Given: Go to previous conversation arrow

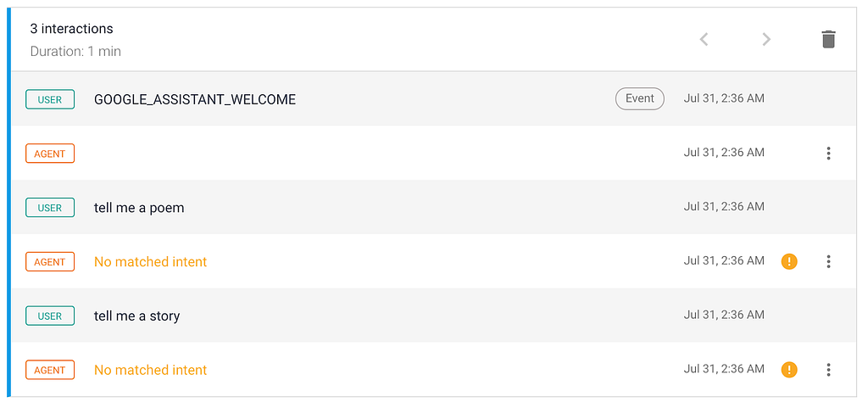Looking at the screenshot, I should (x=704, y=39).
